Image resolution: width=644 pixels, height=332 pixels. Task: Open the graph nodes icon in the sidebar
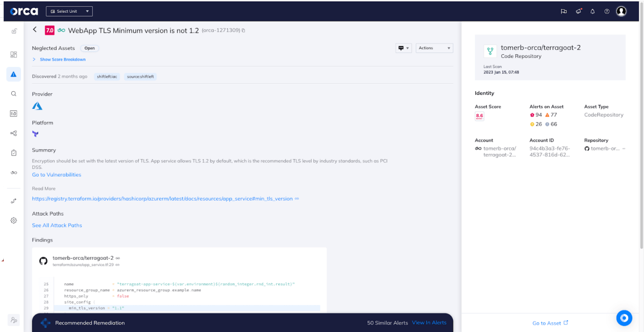[13, 133]
